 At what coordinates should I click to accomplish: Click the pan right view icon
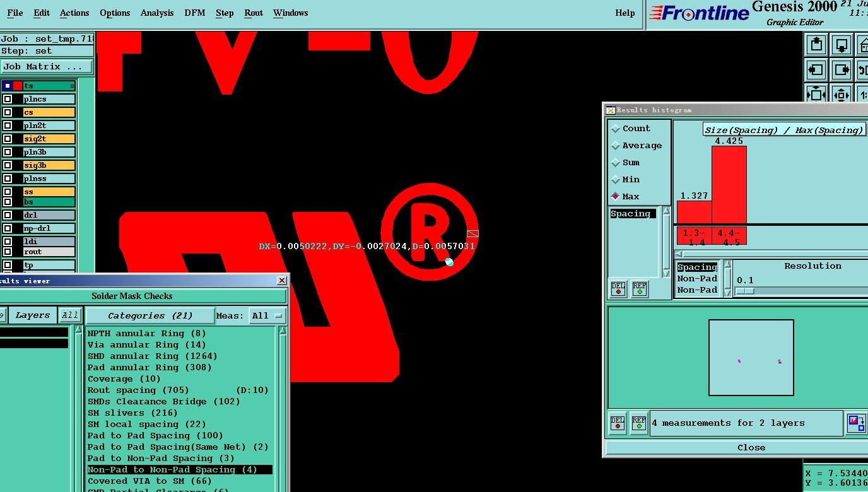(x=842, y=69)
